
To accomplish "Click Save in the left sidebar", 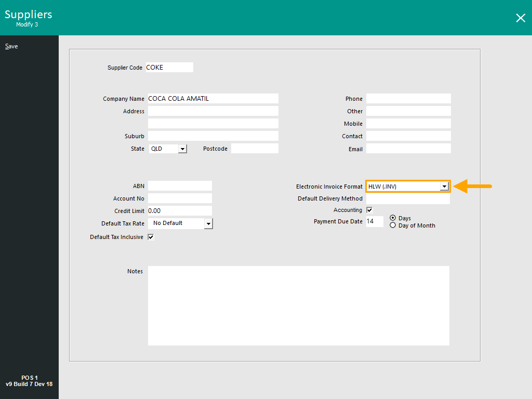I will [11, 46].
